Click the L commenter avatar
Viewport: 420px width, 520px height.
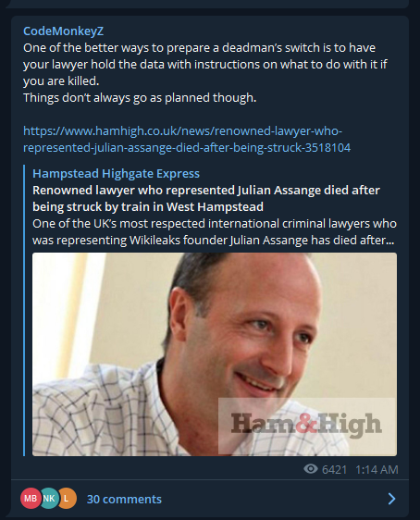coord(68,499)
